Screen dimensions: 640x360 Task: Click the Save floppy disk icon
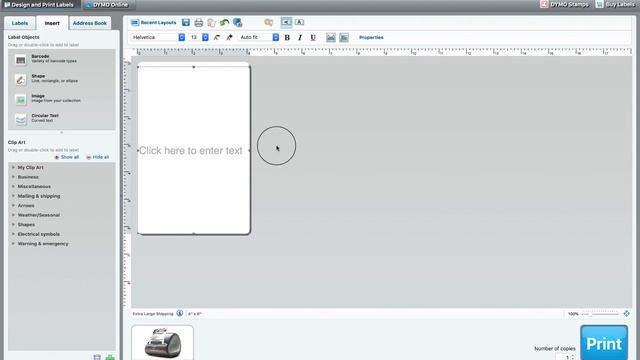pos(186,22)
